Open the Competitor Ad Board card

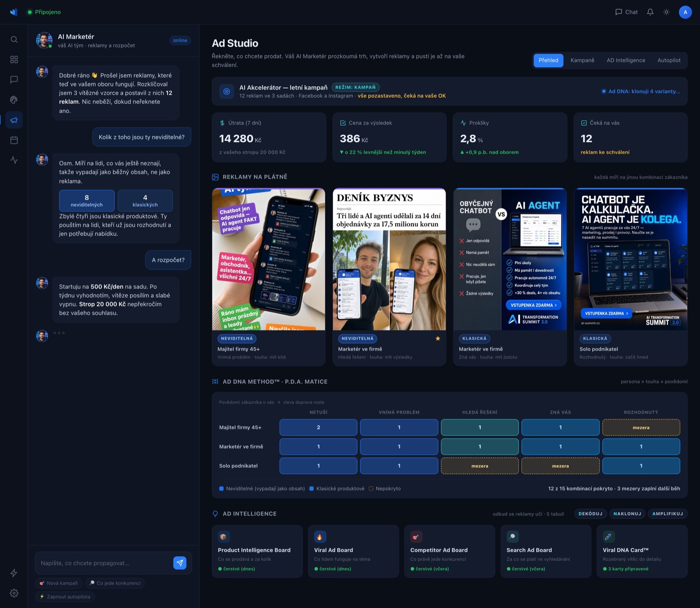point(450,551)
